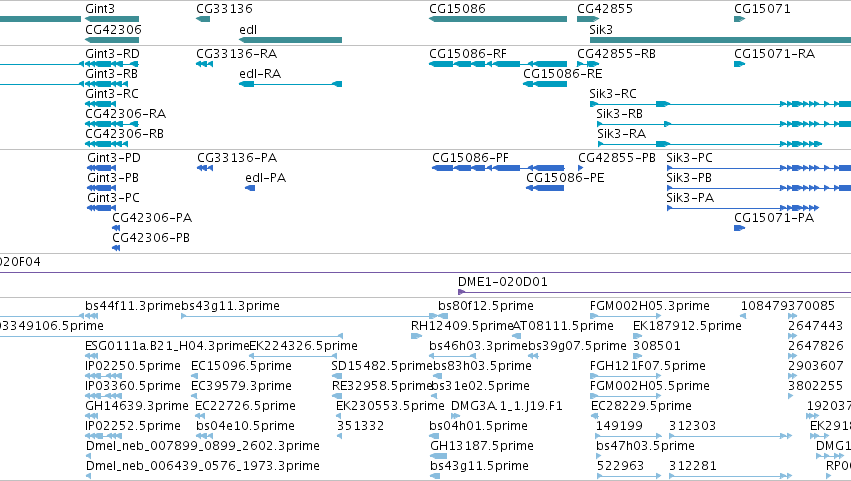Select the FGH121F07.5prime EST label
The height and width of the screenshot is (481, 851).
[647, 366]
